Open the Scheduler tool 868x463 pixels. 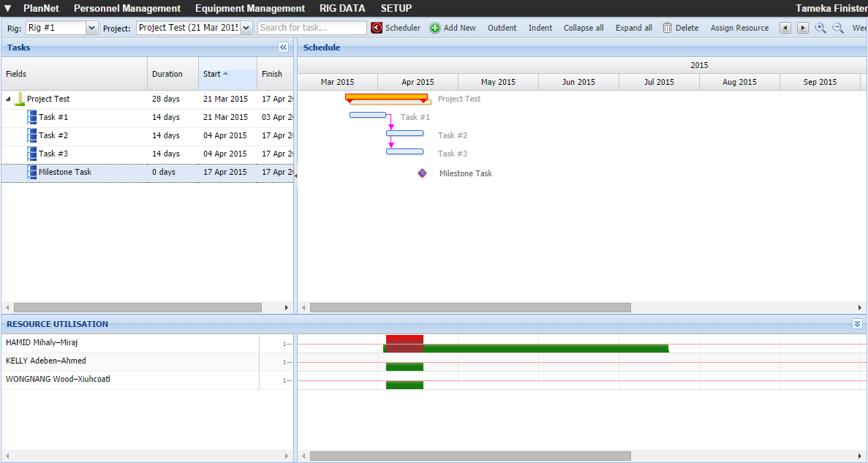(x=397, y=28)
